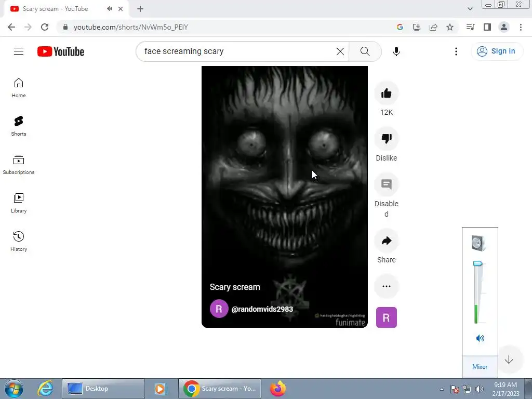This screenshot has width=532, height=399.
Task: Click the address bar URL
Action: [130, 27]
